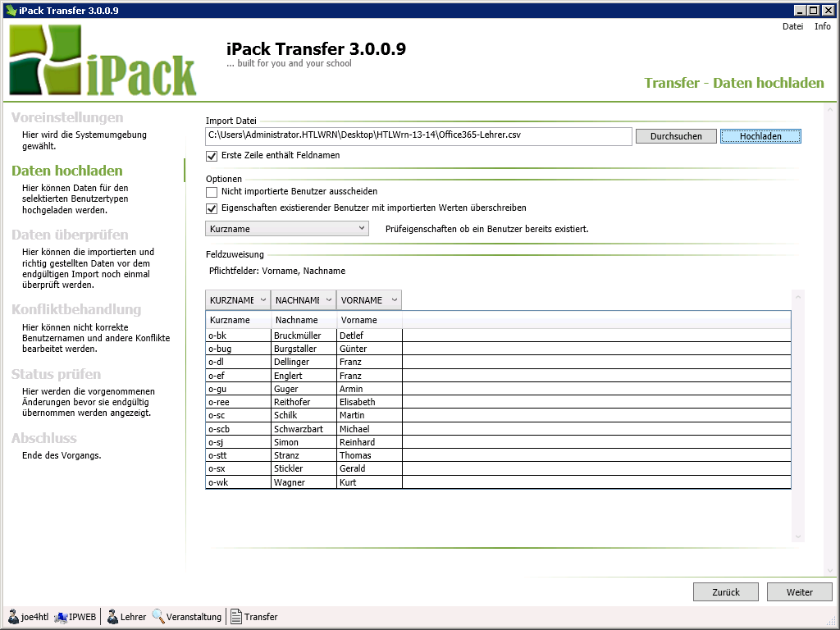Click the Hochladen button
This screenshot has height=630, width=840.
tap(760, 136)
